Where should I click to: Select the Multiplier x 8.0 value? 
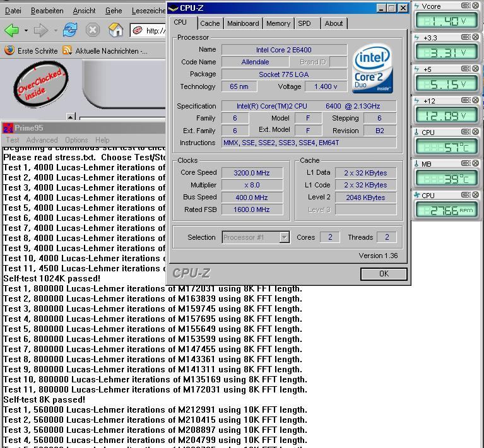point(252,185)
